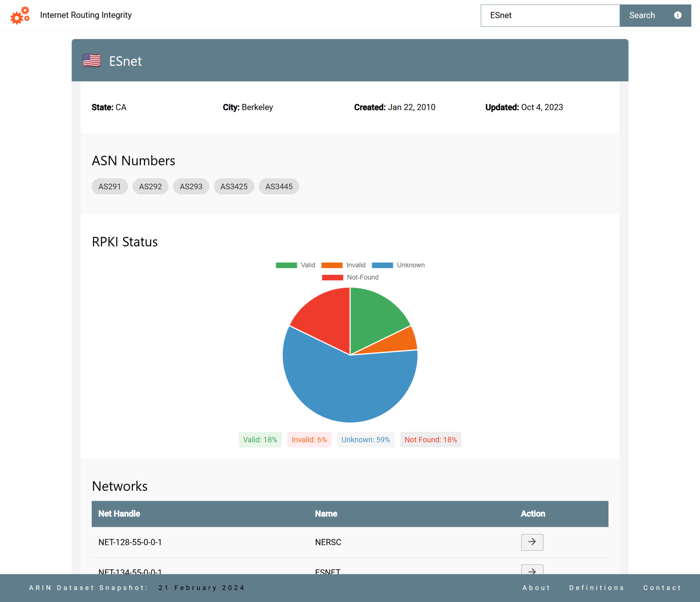Go to Internet Routing Integrity home

point(85,15)
